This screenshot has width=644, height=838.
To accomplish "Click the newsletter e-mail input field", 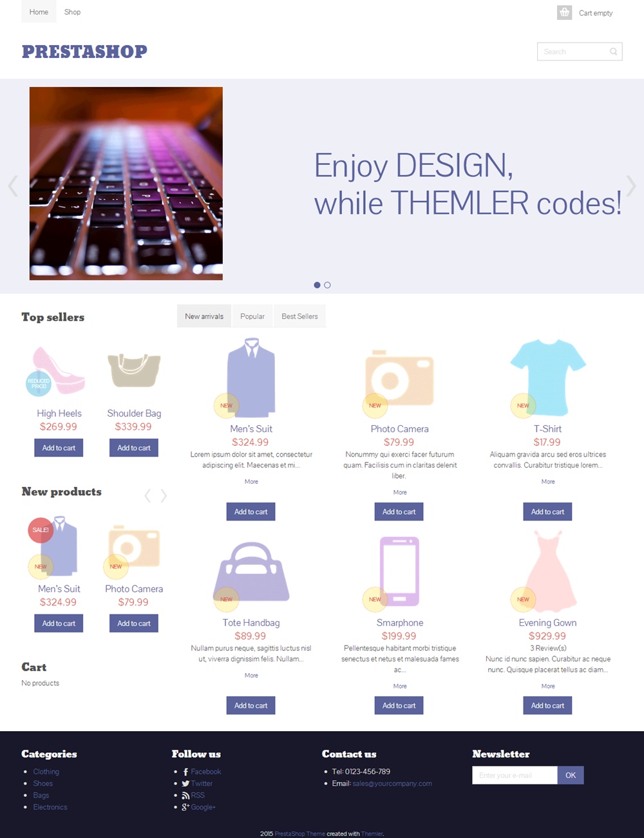I will 515,775.
